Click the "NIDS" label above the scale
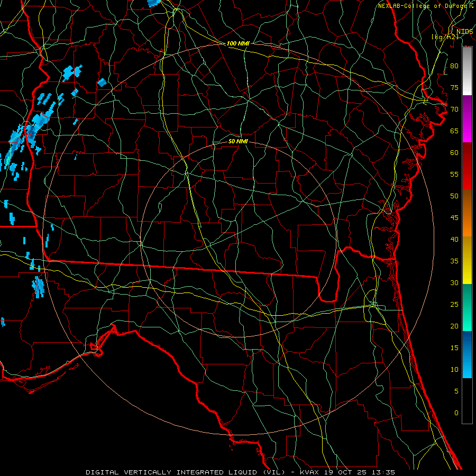The width and height of the screenshot is (476, 476). tap(464, 32)
